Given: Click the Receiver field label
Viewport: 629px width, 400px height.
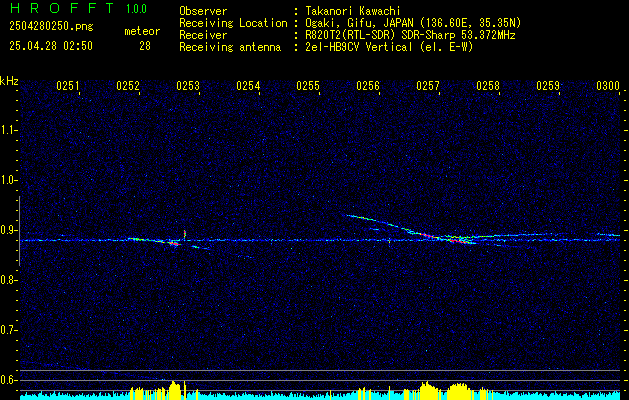Looking at the screenshot, I should [x=203, y=35].
